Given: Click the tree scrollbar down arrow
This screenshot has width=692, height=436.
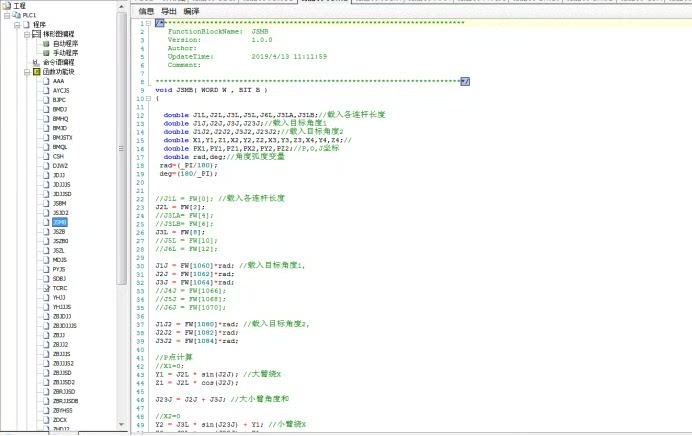Looking at the screenshot, I should [122, 425].
